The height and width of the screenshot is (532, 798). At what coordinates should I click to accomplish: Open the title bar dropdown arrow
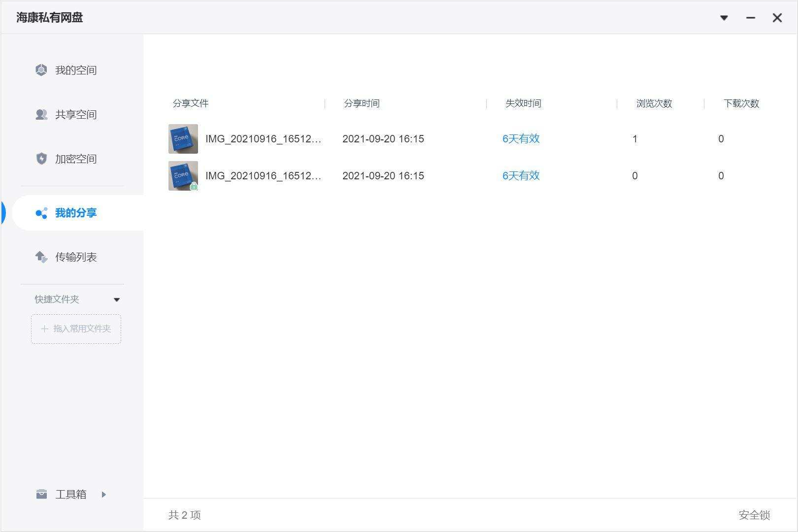(x=724, y=17)
